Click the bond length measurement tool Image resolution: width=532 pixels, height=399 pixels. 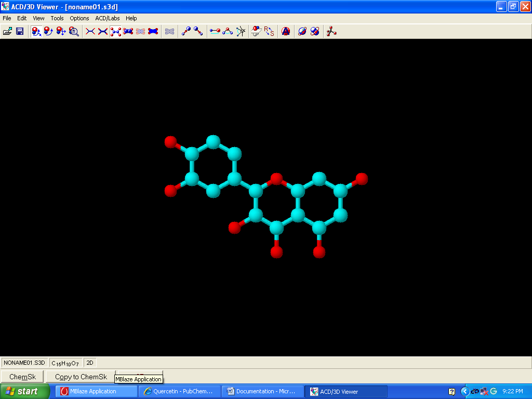pyautogui.click(x=215, y=31)
